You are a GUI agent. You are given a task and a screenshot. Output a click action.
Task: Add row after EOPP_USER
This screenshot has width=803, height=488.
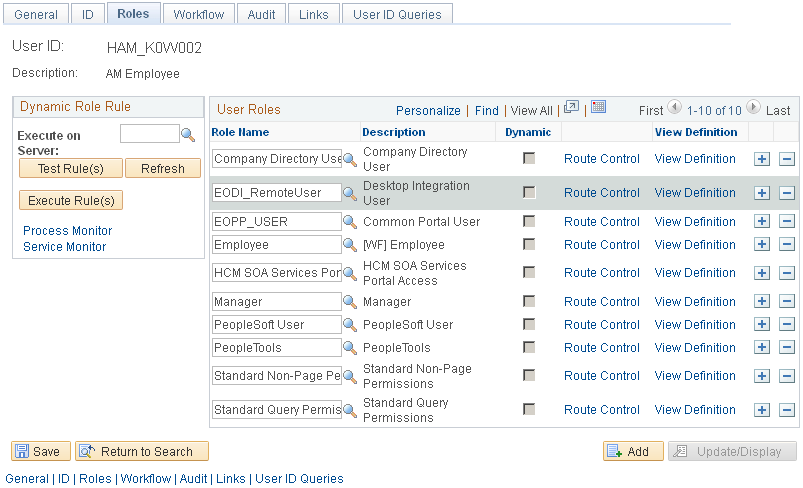[762, 222]
